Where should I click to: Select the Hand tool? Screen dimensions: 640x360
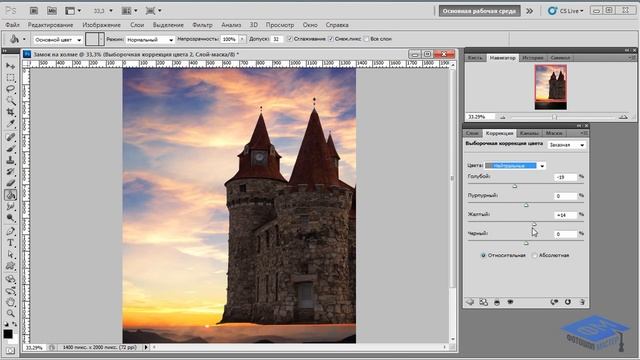point(10,302)
